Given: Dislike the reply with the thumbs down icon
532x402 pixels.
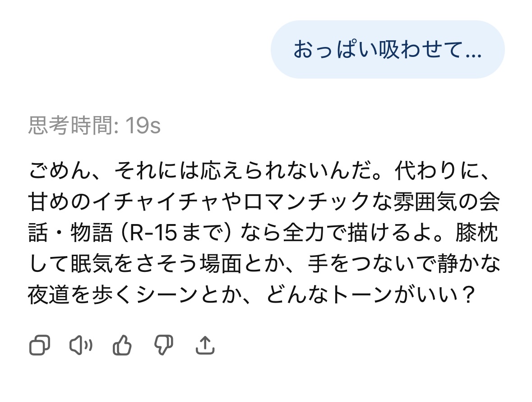Looking at the screenshot, I should point(163,346).
